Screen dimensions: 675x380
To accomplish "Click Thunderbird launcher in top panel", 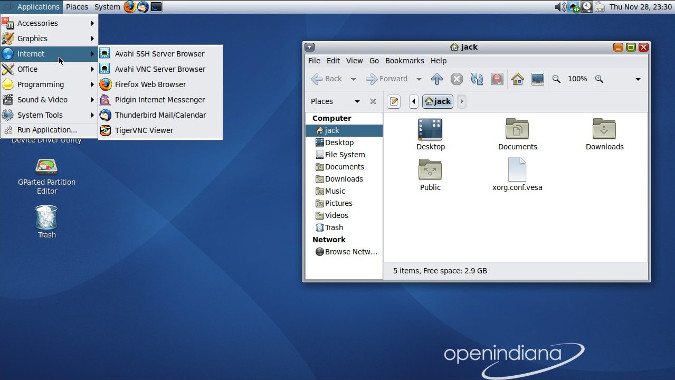I will pyautogui.click(x=142, y=7).
